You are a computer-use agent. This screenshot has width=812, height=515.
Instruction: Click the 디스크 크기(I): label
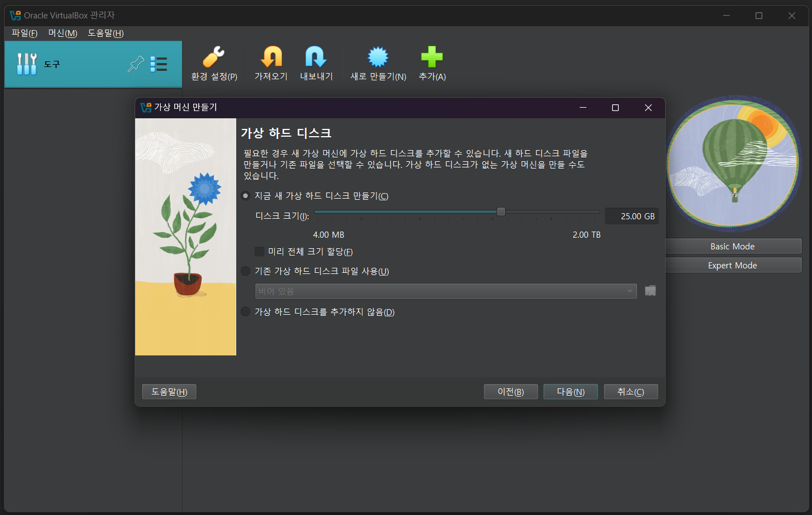point(282,216)
